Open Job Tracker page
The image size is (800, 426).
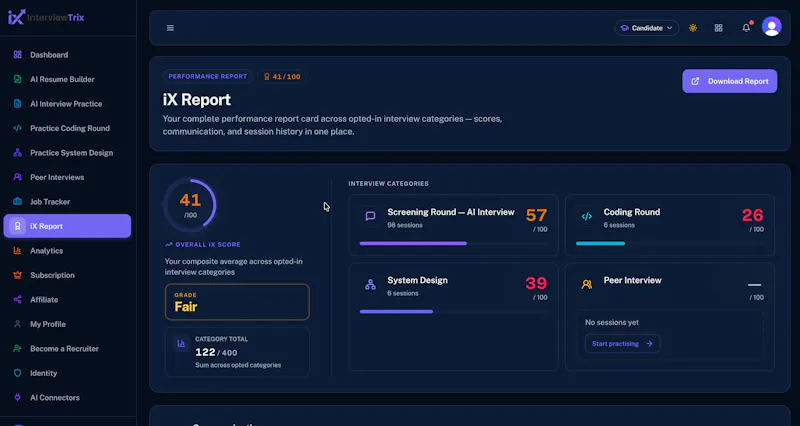tap(67, 202)
